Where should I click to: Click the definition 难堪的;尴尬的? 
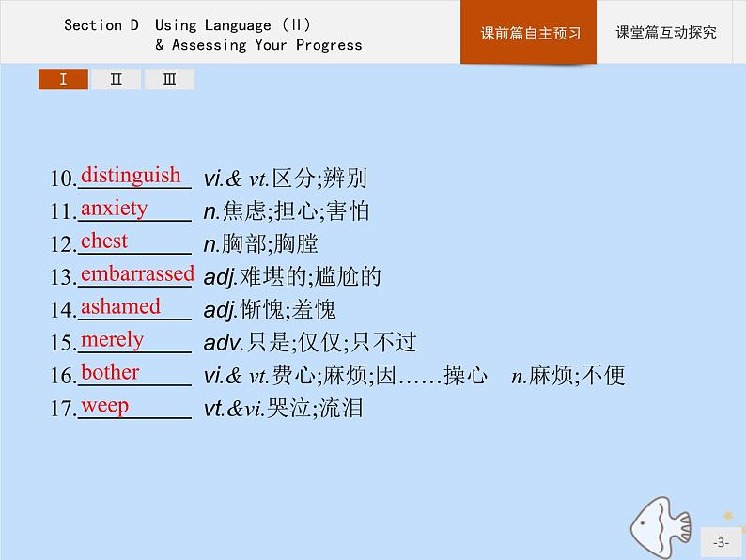point(310,277)
